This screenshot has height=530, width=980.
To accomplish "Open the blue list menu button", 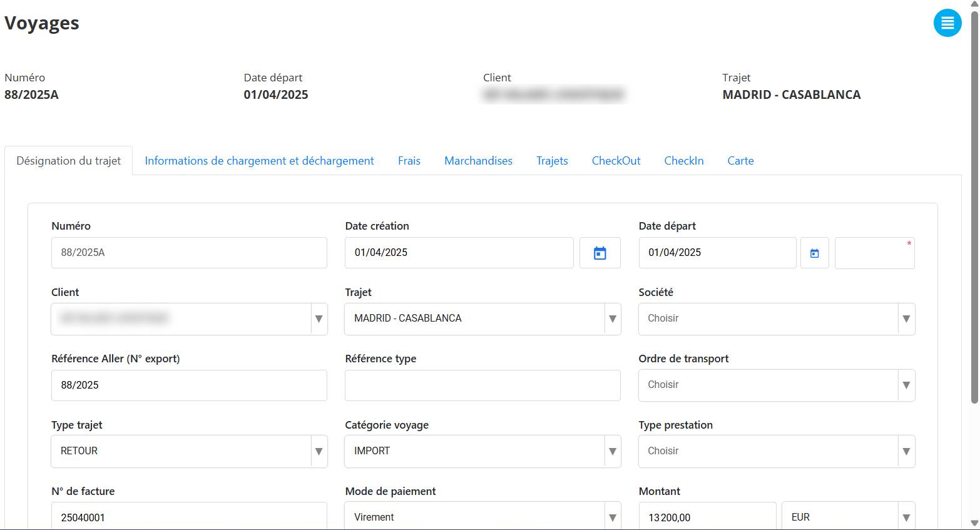I will [947, 23].
